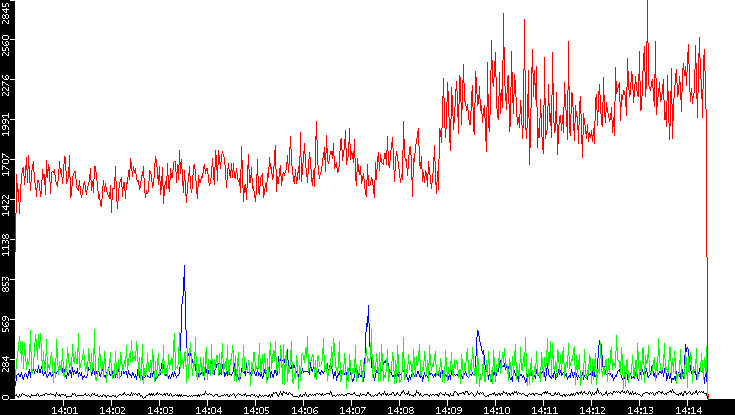735x415 pixels.
Task: Click the 14:02 time axis label
Action: coord(112,410)
